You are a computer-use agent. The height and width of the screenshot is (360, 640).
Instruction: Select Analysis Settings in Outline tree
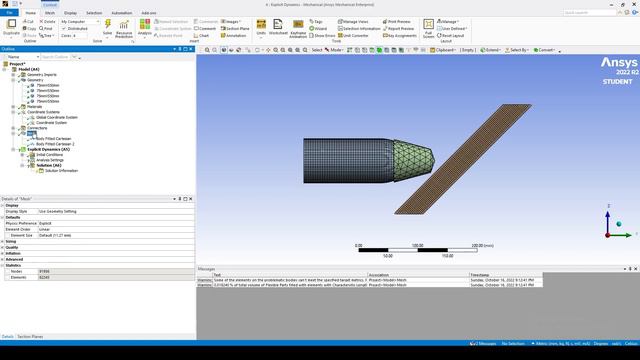50,160
